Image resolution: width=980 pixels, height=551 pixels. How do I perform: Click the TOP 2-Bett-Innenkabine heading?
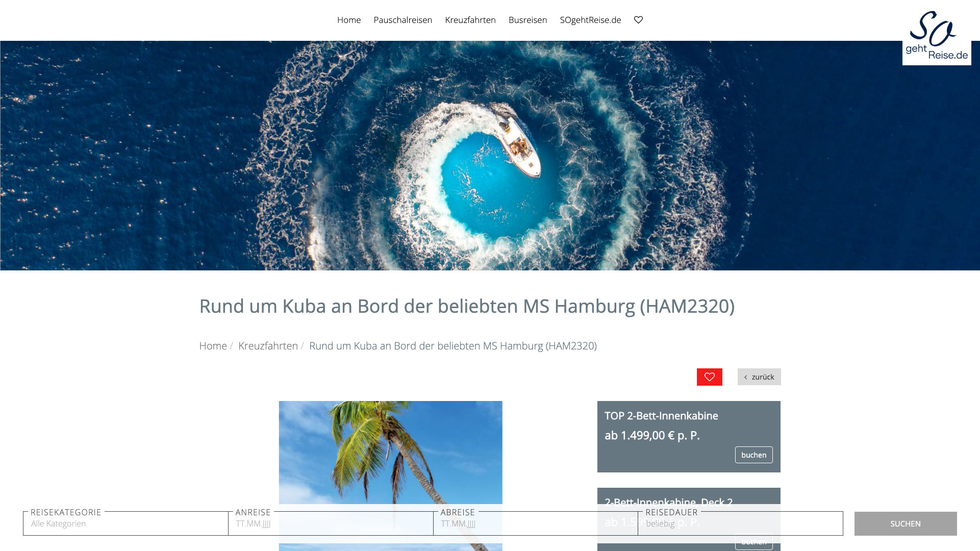(x=661, y=416)
